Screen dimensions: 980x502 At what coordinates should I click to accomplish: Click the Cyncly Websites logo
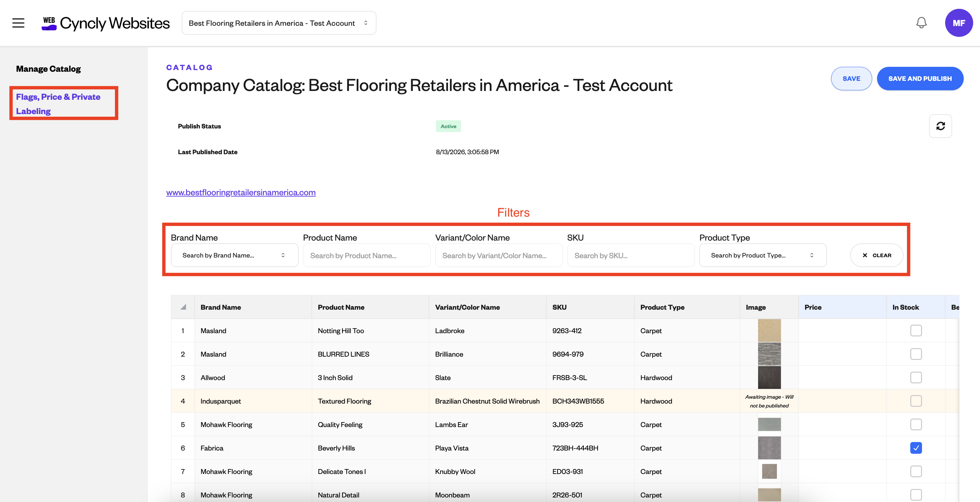(x=105, y=23)
